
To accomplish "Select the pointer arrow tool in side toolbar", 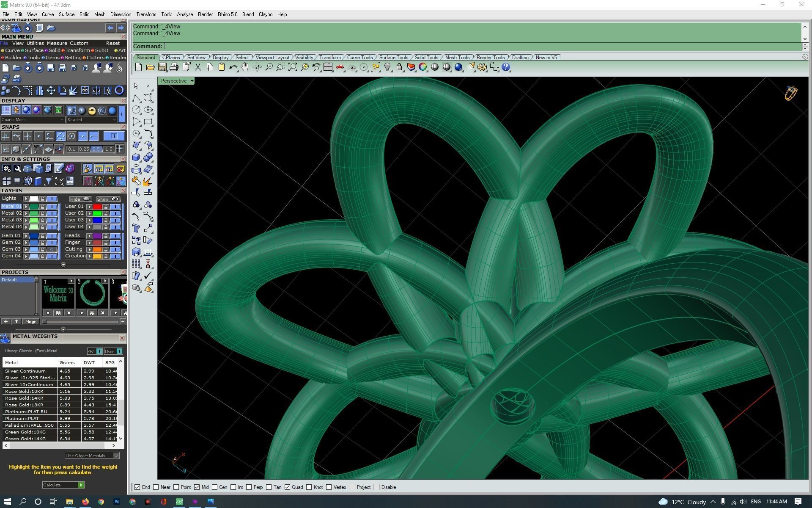I will pyautogui.click(x=136, y=86).
